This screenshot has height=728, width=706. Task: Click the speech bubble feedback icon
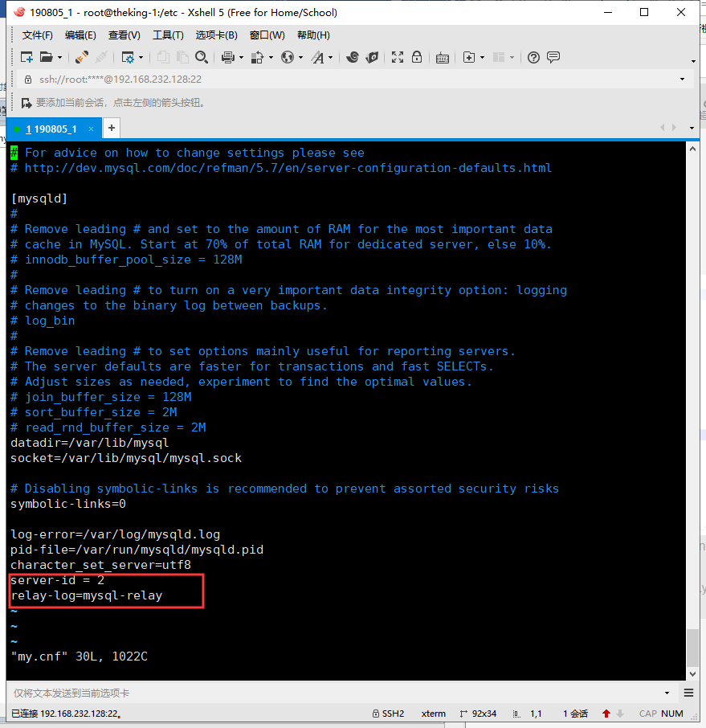click(x=553, y=57)
